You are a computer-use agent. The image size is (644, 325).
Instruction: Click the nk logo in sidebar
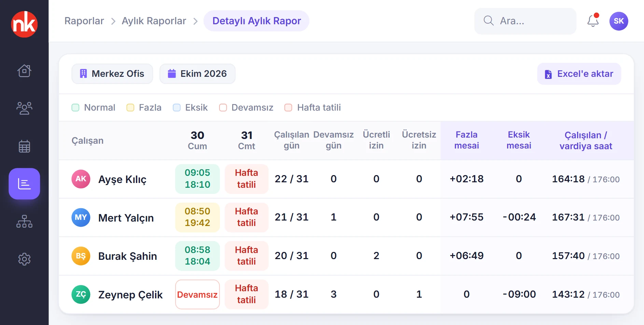tap(24, 24)
